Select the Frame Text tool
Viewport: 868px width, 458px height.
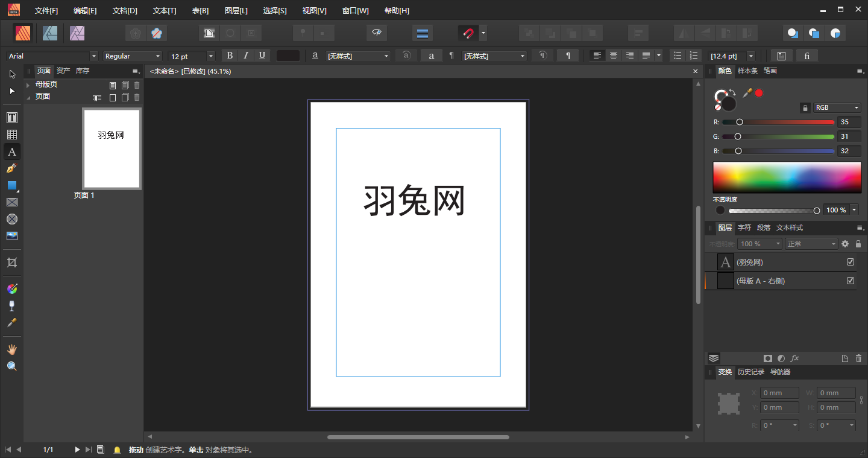(x=12, y=118)
